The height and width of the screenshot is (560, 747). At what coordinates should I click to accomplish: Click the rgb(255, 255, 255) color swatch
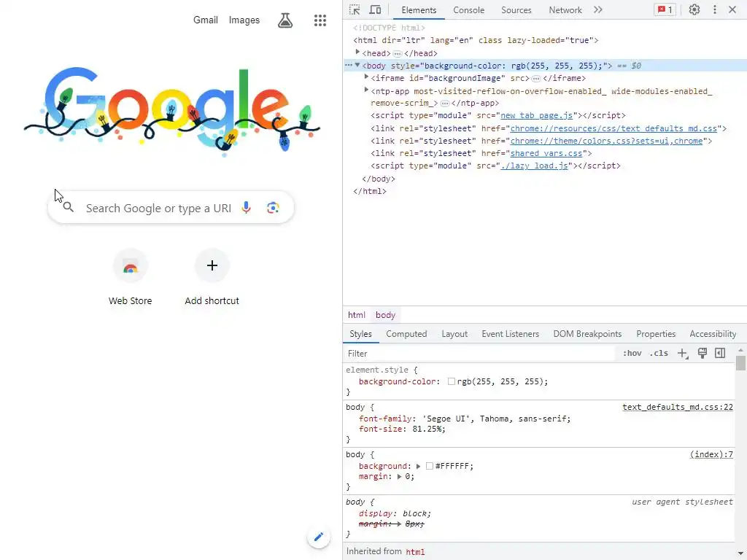[x=451, y=381]
